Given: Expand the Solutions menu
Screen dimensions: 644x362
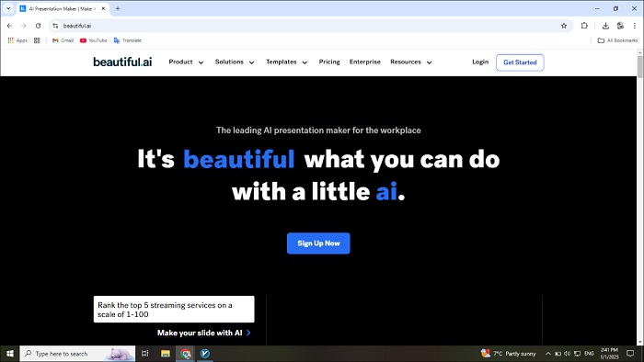Looking at the screenshot, I should click(x=235, y=62).
